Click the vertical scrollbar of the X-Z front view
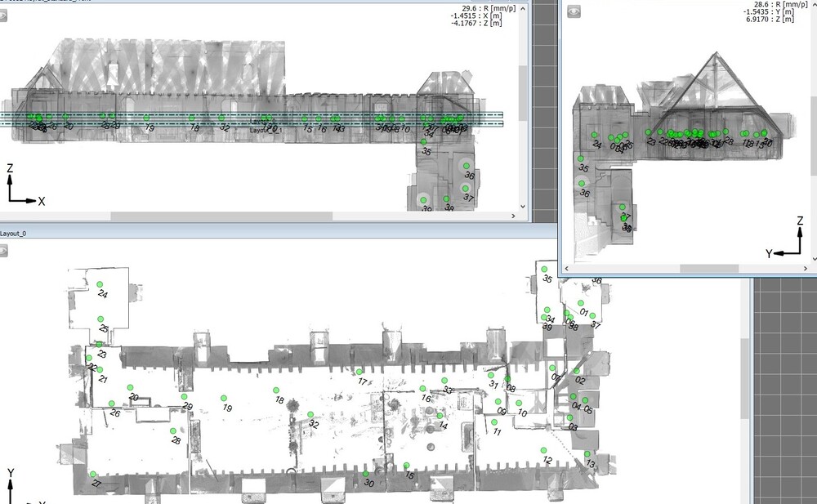The width and height of the screenshot is (817, 504). (523, 90)
